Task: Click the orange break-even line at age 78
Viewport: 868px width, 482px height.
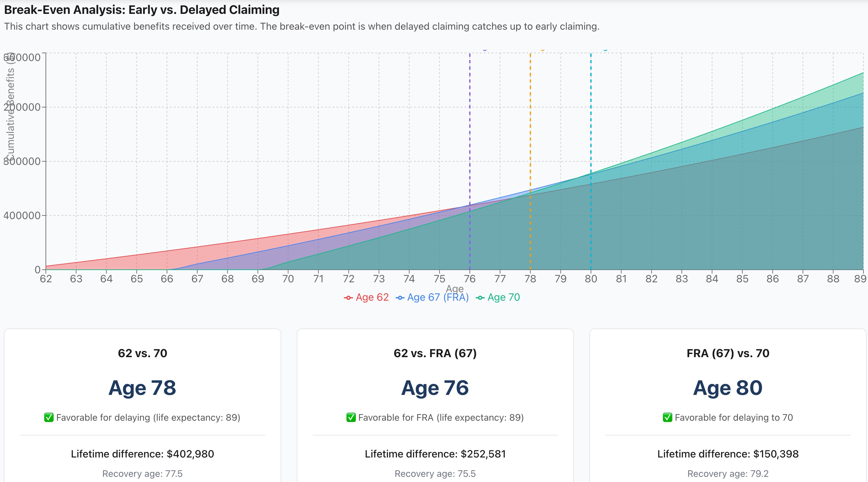Action: [530, 161]
